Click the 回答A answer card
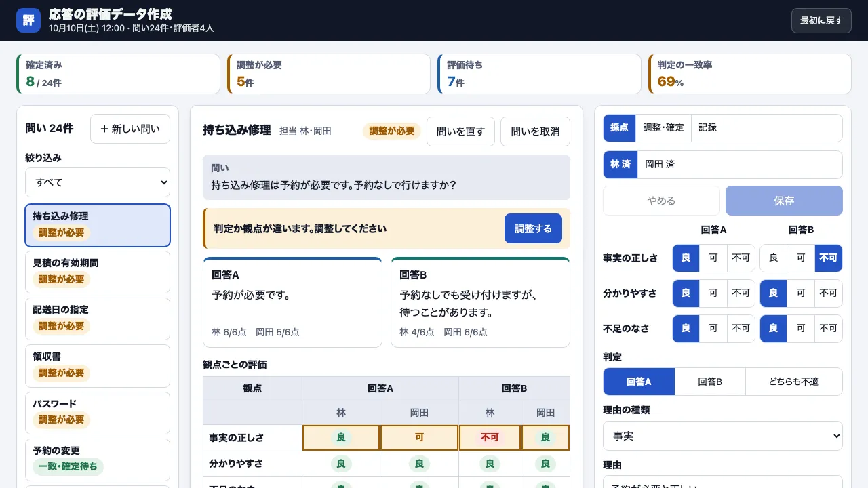This screenshot has height=488, width=868. tap(292, 302)
